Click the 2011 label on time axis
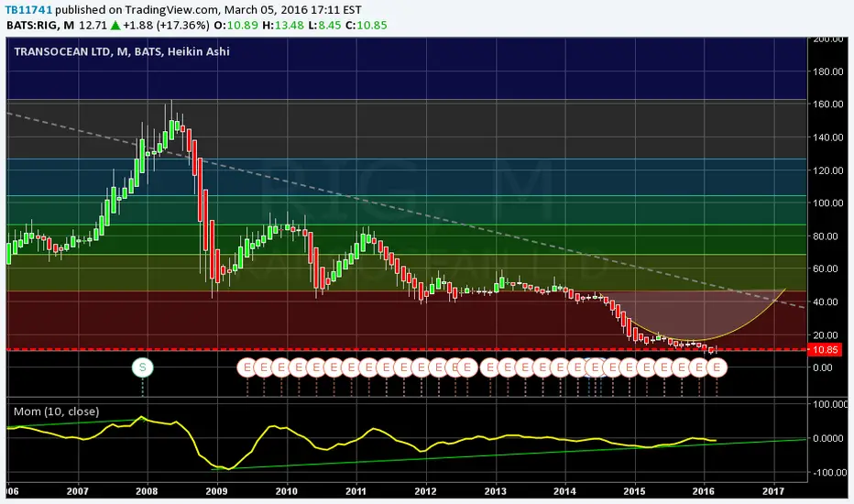The image size is (854, 504). 356,491
